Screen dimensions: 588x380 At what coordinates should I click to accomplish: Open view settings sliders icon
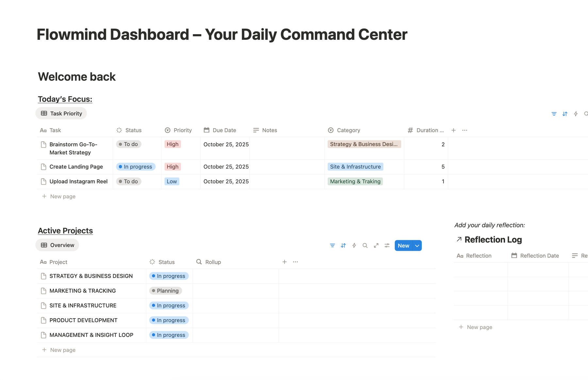point(387,245)
